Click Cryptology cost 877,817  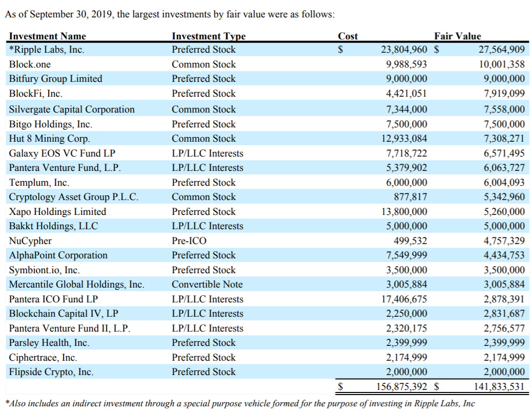pyautogui.click(x=410, y=197)
